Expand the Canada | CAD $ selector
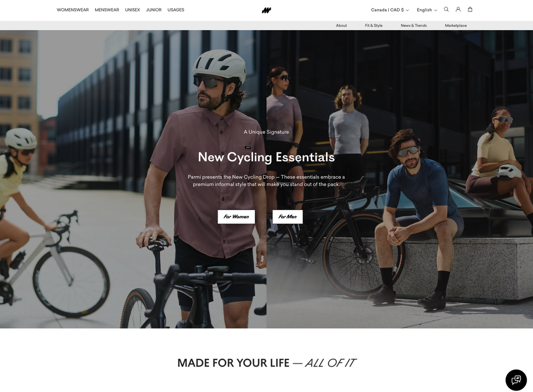 [x=390, y=10]
